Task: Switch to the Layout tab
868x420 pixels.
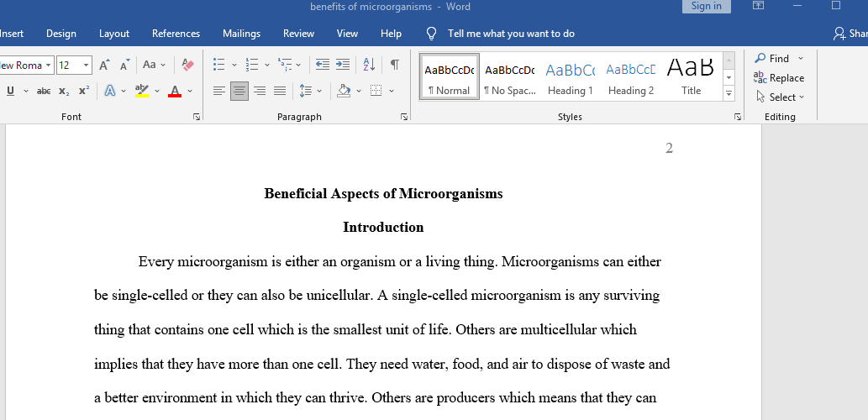Action: (114, 34)
